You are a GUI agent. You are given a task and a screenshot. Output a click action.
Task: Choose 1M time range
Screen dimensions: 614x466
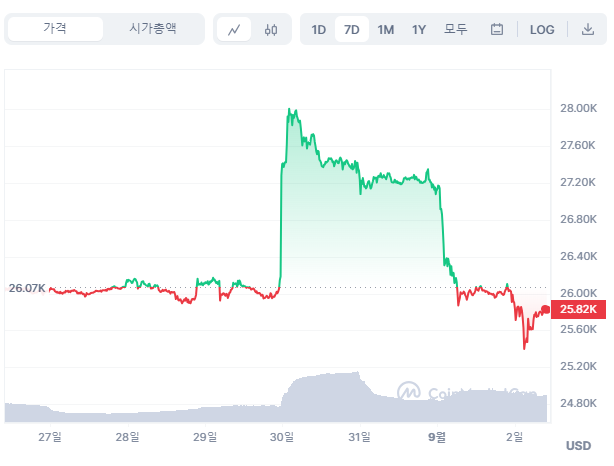386,29
